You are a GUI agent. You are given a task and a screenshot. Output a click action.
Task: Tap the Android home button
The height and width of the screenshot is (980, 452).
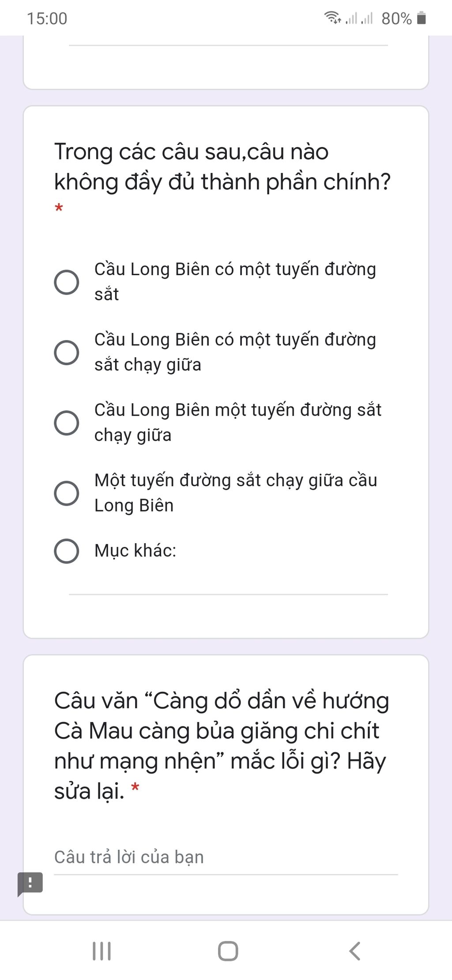point(228,951)
